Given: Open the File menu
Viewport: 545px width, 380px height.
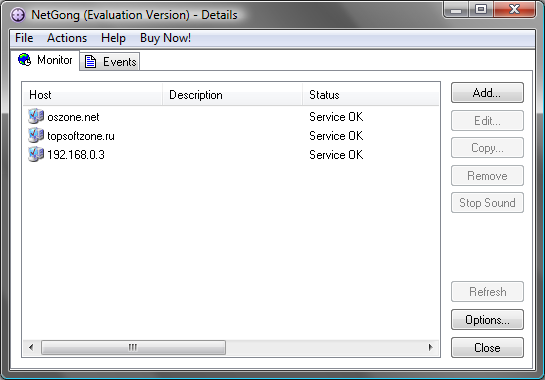Looking at the screenshot, I should coord(24,38).
